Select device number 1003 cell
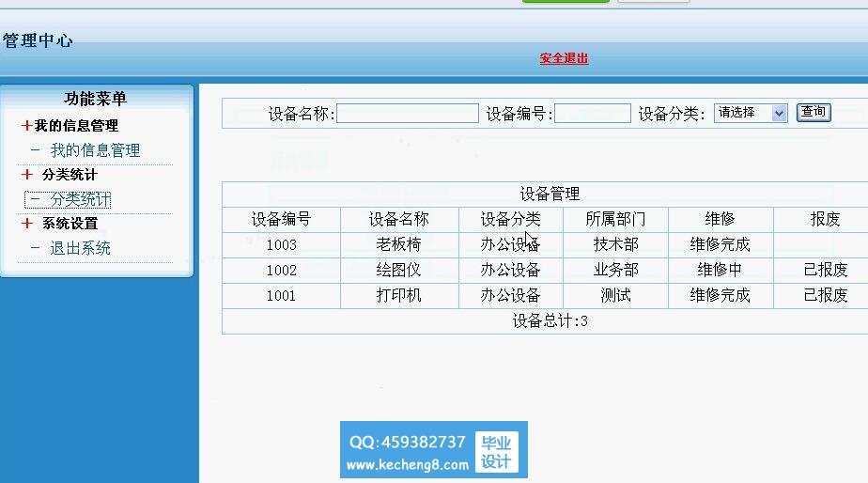868x483 pixels. (281, 245)
